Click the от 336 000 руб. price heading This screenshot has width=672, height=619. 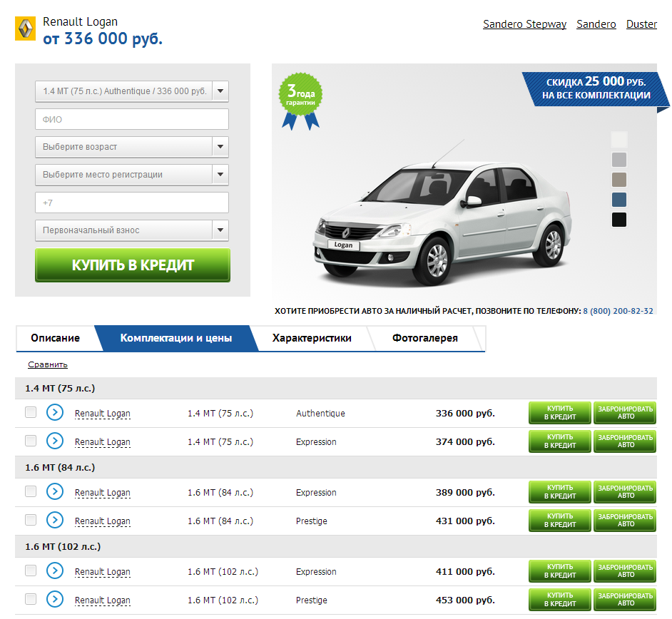click(x=103, y=39)
